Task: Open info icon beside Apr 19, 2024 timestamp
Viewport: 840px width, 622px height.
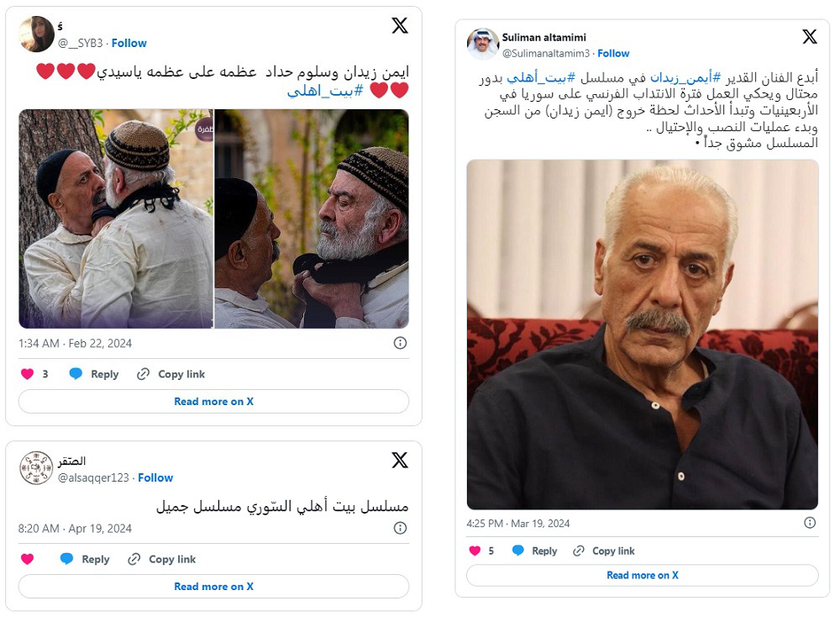Action: click(x=400, y=528)
